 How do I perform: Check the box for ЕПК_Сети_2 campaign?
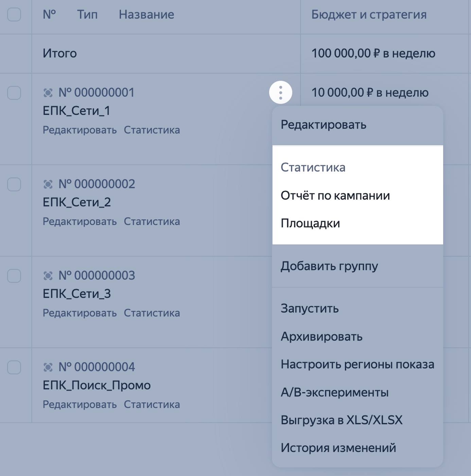tap(14, 184)
